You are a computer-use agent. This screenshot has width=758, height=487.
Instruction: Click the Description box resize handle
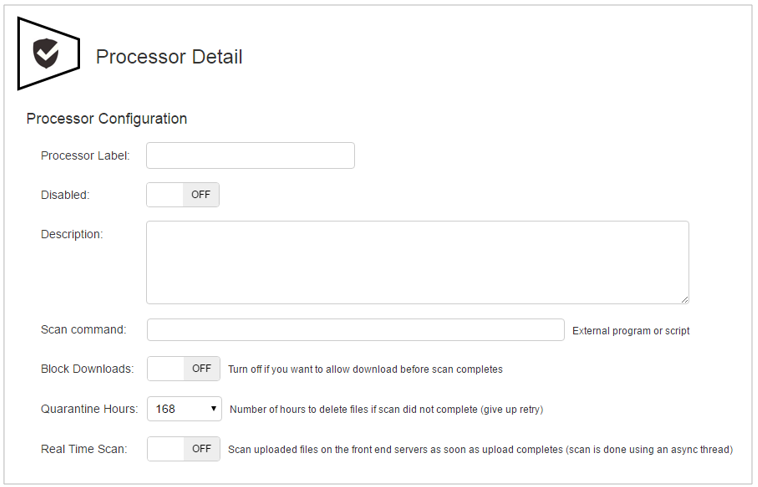point(685,300)
